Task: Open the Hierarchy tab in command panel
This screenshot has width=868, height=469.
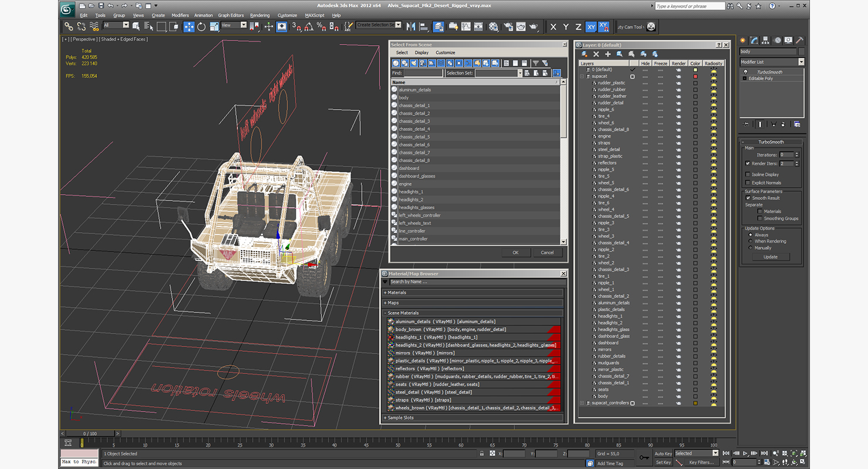Action: point(765,40)
